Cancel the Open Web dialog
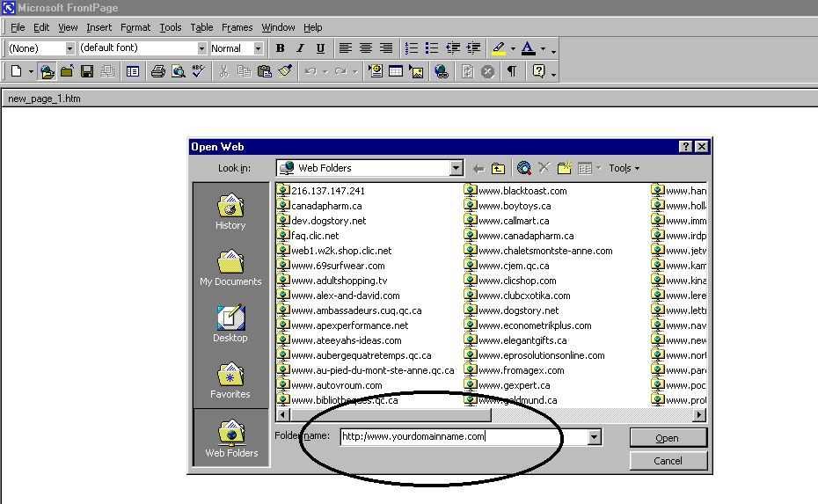The height and width of the screenshot is (504, 818). (668, 461)
